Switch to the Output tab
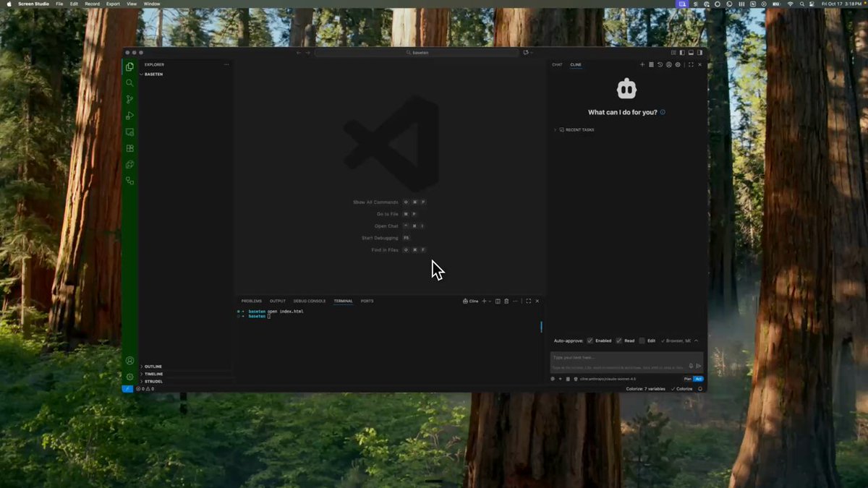Viewport: 868px width, 488px height. [278, 301]
